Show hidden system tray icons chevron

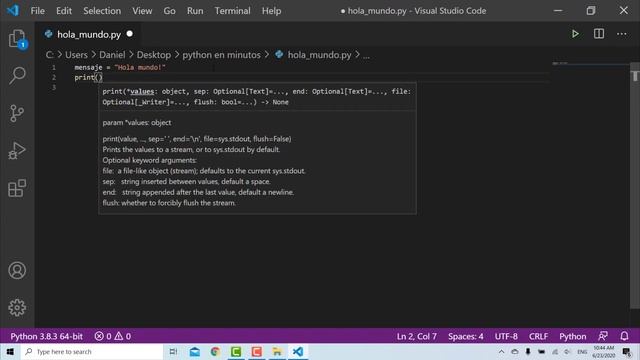tap(501, 351)
